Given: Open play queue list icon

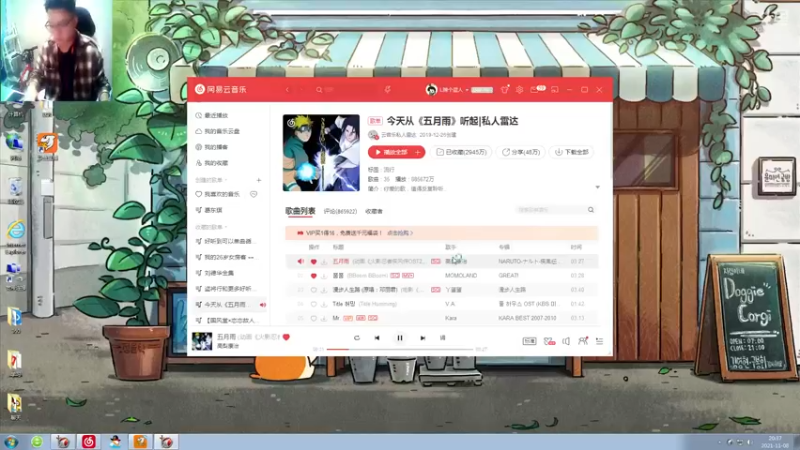Looking at the screenshot, I should pos(599,341).
